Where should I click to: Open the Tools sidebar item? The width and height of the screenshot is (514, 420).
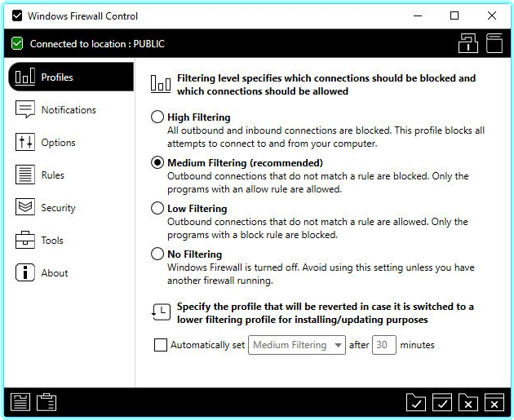pos(52,241)
